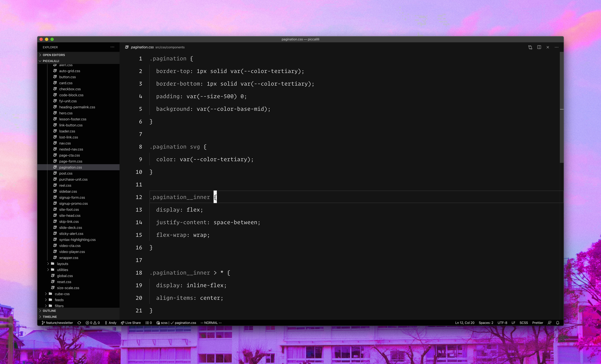Viewport: 601px width, 364px height.
Task: Expand the cube-css folder
Action: (x=62, y=294)
